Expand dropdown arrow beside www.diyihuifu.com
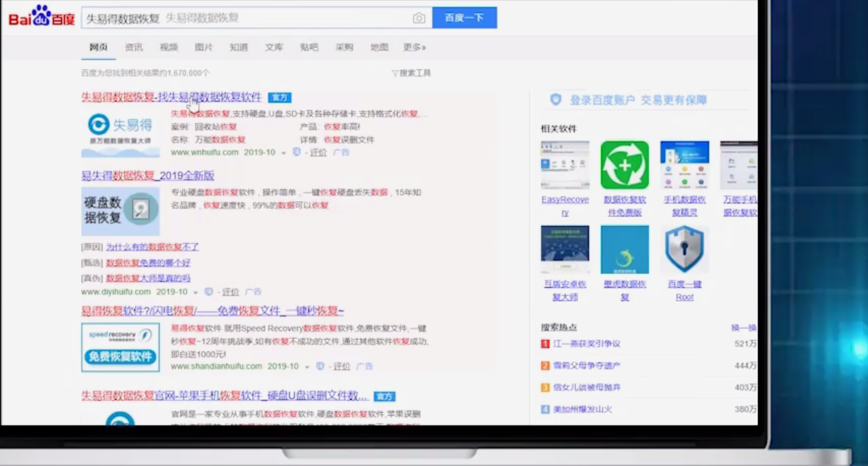The width and height of the screenshot is (868, 466). click(196, 292)
